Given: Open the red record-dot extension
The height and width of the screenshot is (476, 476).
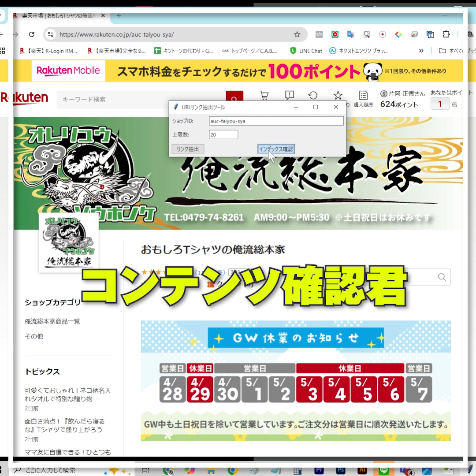Looking at the screenshot, I should tap(383, 34).
